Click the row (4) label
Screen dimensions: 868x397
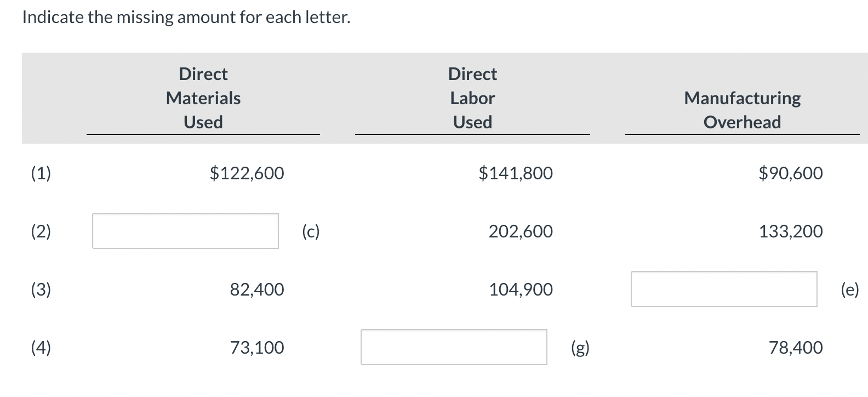coord(41,348)
